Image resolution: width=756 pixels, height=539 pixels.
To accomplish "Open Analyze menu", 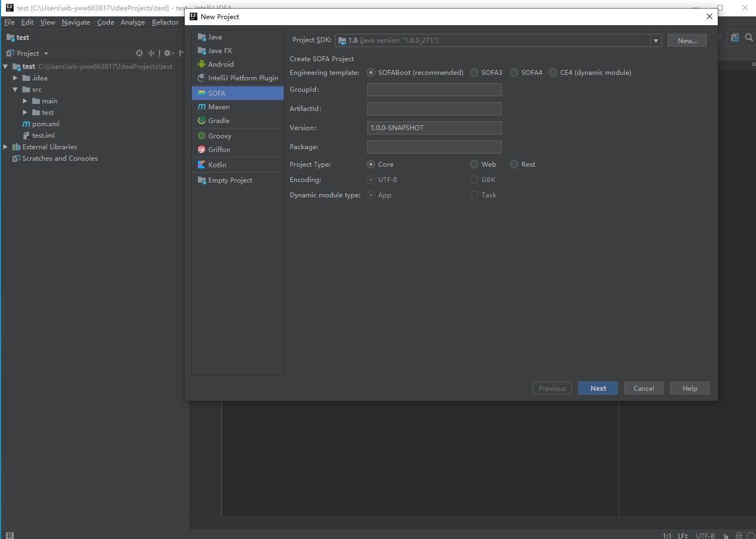I will click(x=133, y=22).
